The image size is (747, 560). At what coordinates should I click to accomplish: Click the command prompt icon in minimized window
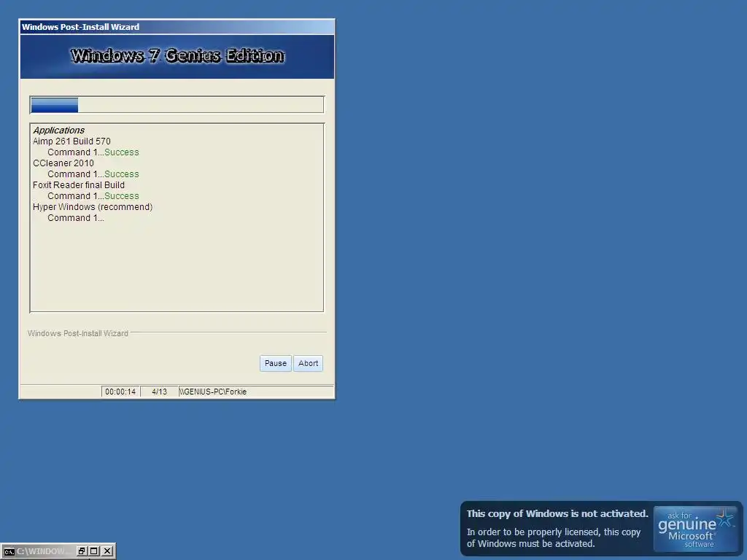9,552
